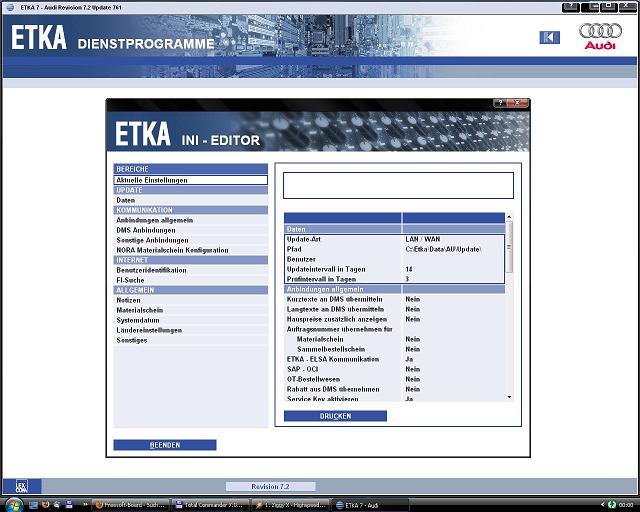Open Ländereinstellungen settings
The image size is (640, 512).
tap(191, 330)
